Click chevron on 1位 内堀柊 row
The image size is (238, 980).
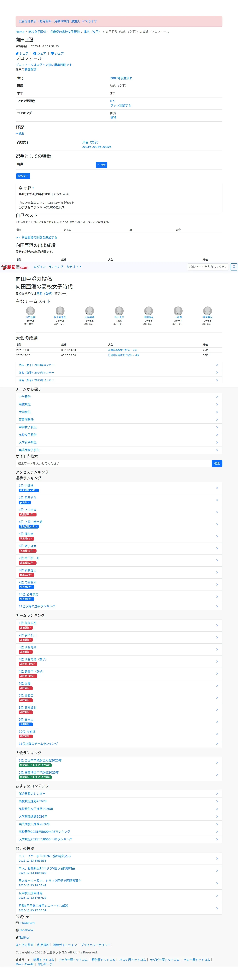[x=217, y=488]
